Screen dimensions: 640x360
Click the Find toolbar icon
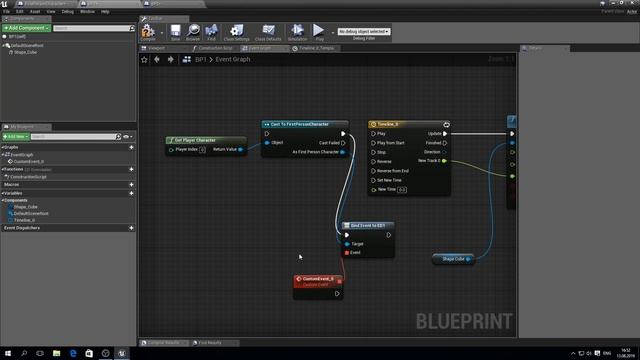pos(211,32)
